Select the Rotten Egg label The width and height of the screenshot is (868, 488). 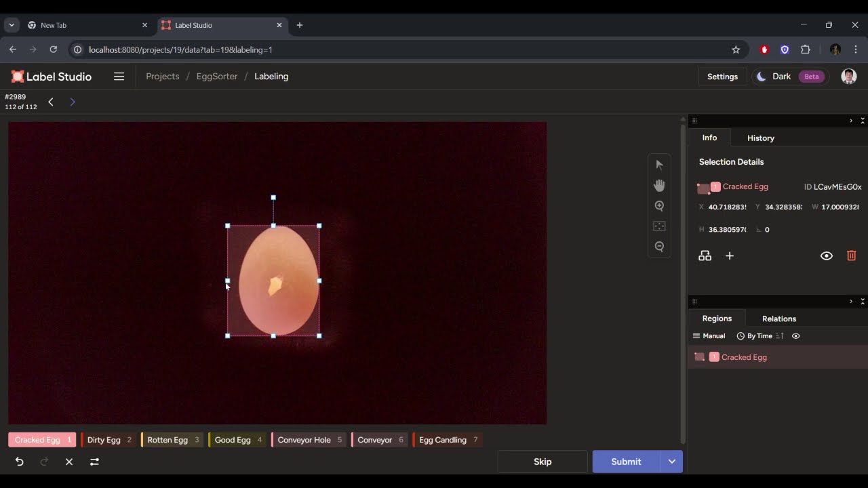[172, 440]
